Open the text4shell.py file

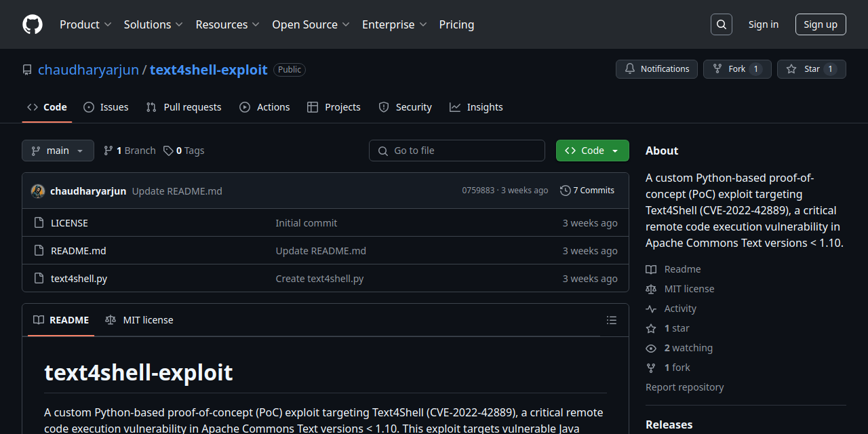(x=79, y=279)
